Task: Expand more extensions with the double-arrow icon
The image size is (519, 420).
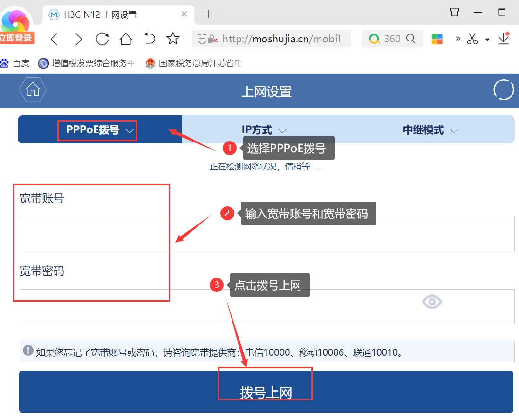Action: pos(458,39)
